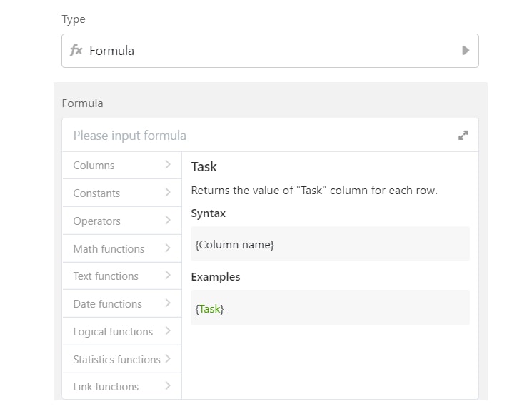Click the chevron next to Constants
Screen dimensions: 532x409
168,193
